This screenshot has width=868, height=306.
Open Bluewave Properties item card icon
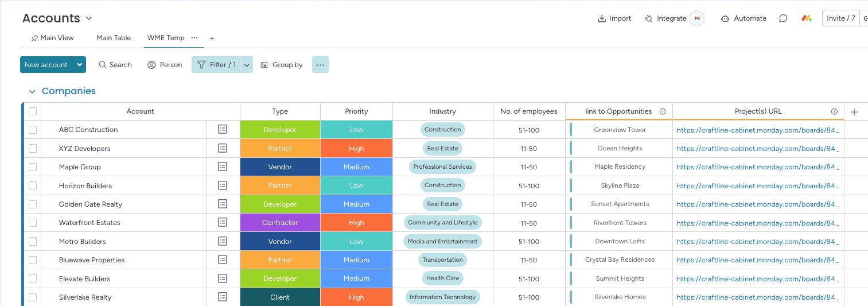[x=223, y=259]
